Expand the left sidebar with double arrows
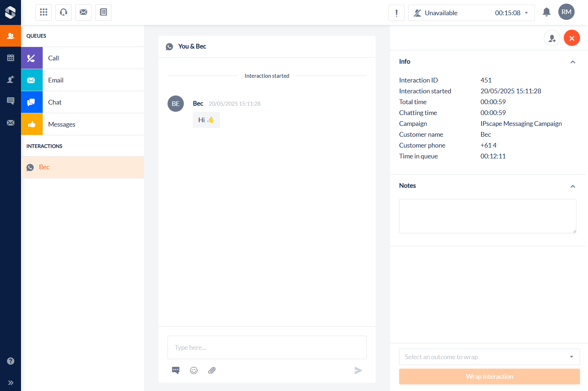This screenshot has height=391, width=588. click(x=10, y=383)
